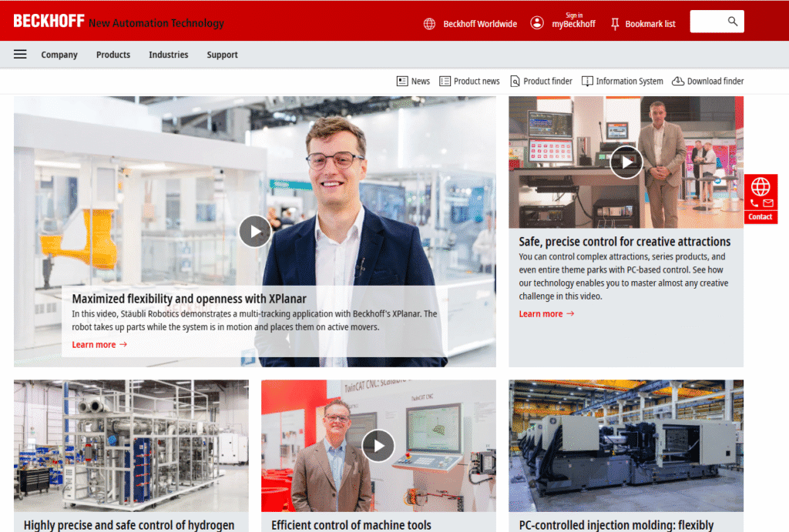Expand the Products menu
Viewport: 789px width, 532px height.
(113, 55)
